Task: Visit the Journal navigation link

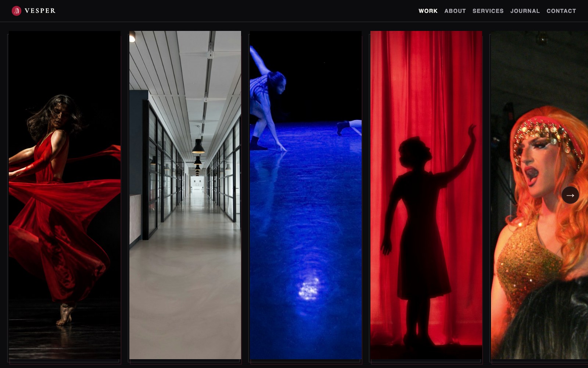Action: point(525,11)
